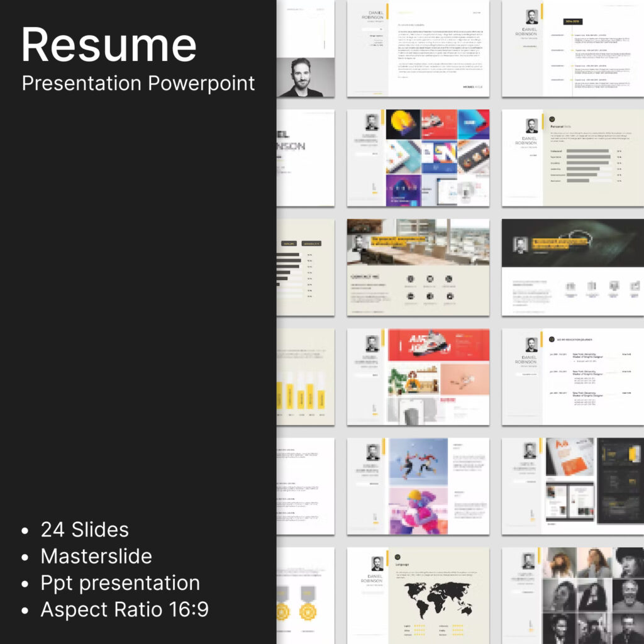644x644 pixels.
Task: Expand the 2014-2018 date tag on the timeline slide
Action: (x=572, y=21)
